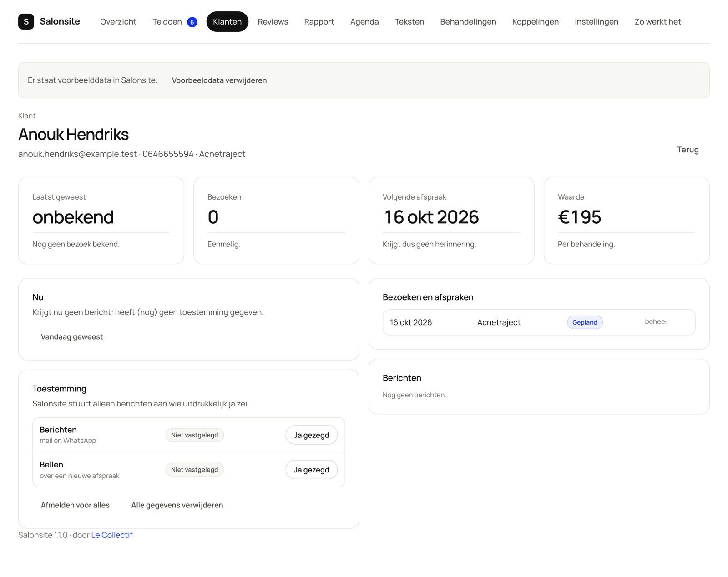Open the Agenda tab
Viewport: 728px width, 577px height.
click(x=364, y=21)
